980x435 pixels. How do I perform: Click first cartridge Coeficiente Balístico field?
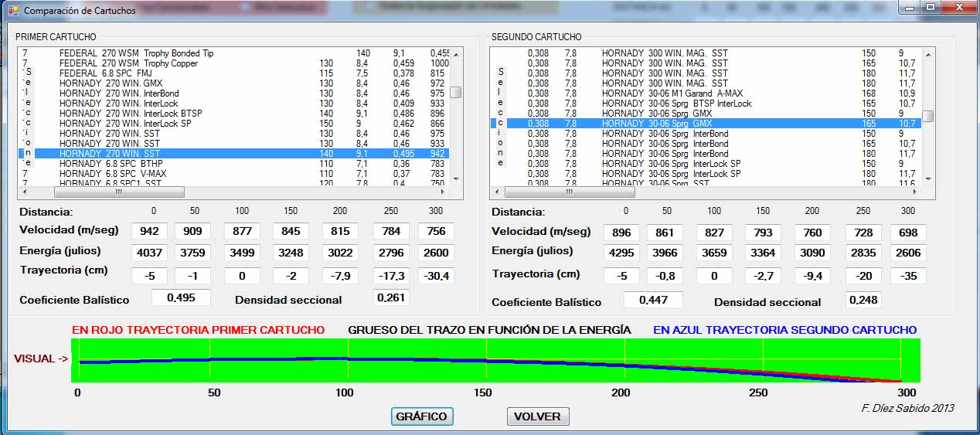pyautogui.click(x=181, y=298)
